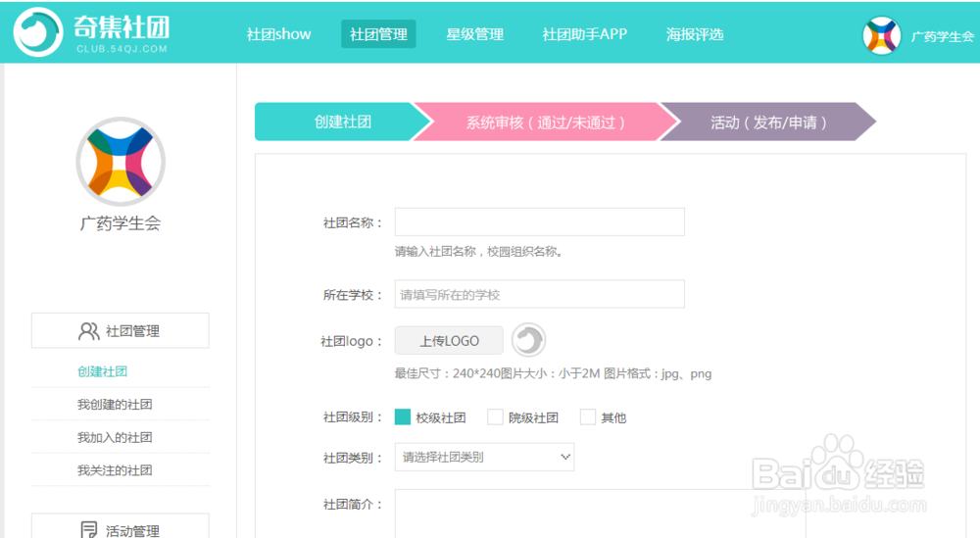Click the hint text 请输入社团名称，校园组织名称。
Viewport: 980px width, 538px height.
tap(479, 251)
